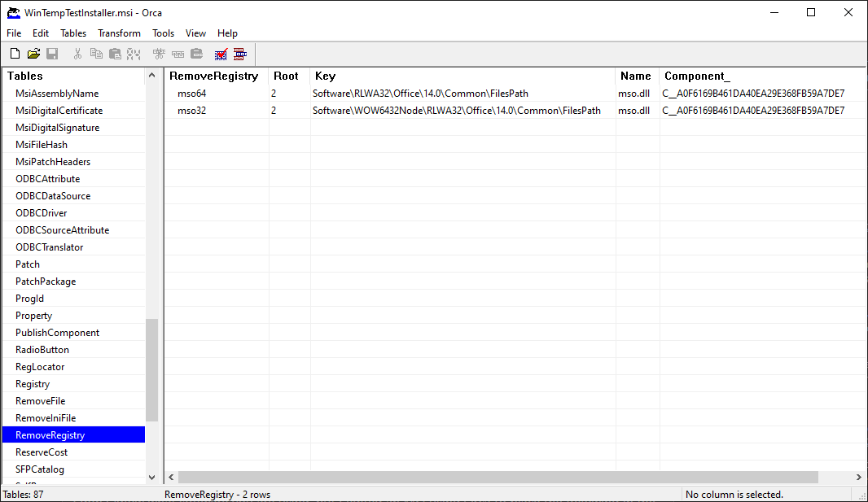Click the tables list scroll up arrow
This screenshot has width=868, height=502.
point(151,75)
